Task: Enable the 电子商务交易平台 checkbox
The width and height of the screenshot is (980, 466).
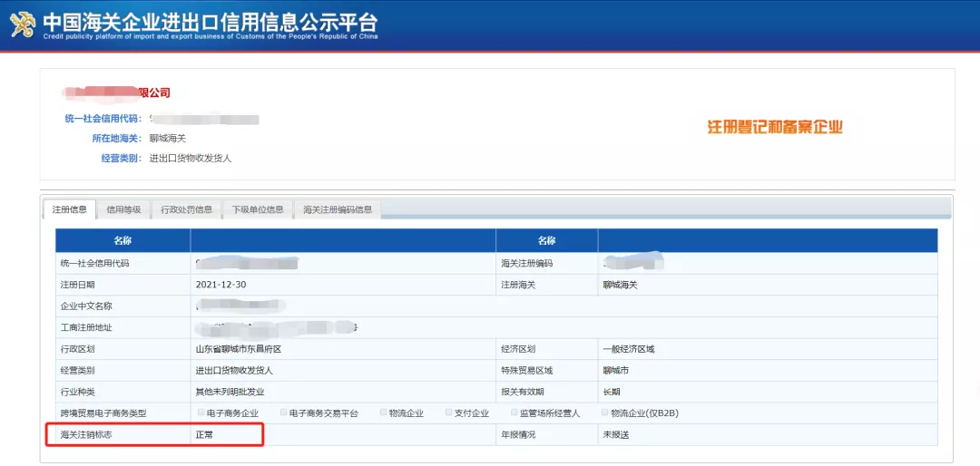Action: [x=283, y=413]
